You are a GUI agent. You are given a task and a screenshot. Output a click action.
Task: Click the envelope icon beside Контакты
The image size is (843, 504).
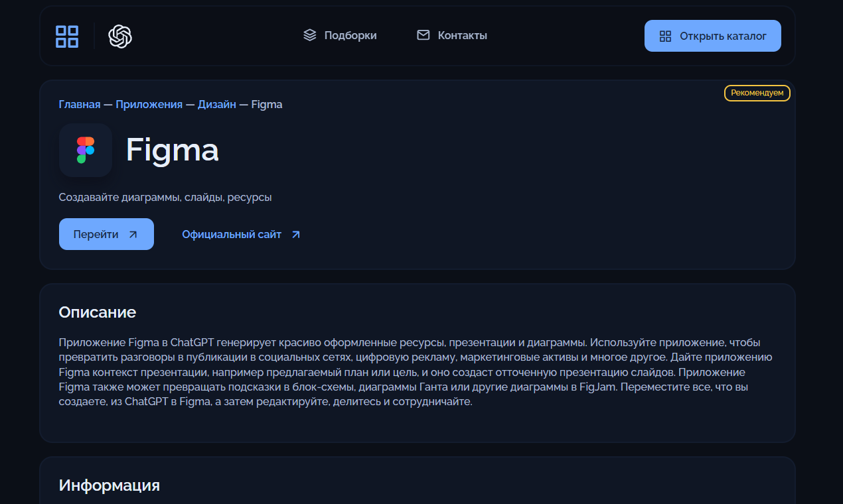point(423,35)
